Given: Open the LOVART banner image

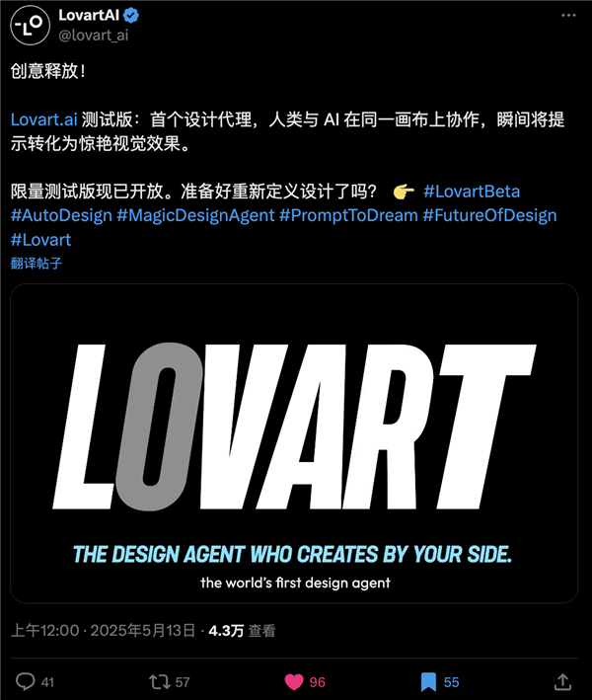Looking at the screenshot, I should click(x=294, y=443).
